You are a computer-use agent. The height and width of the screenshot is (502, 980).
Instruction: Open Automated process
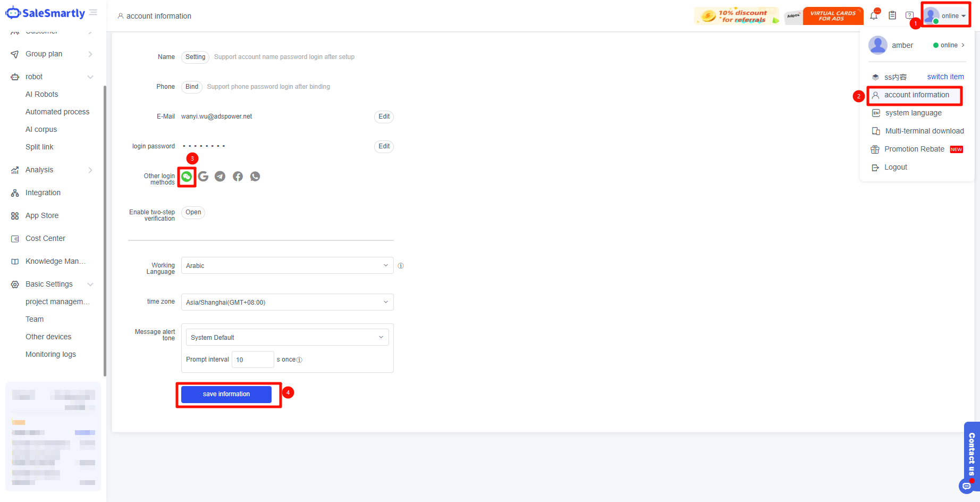pos(57,112)
